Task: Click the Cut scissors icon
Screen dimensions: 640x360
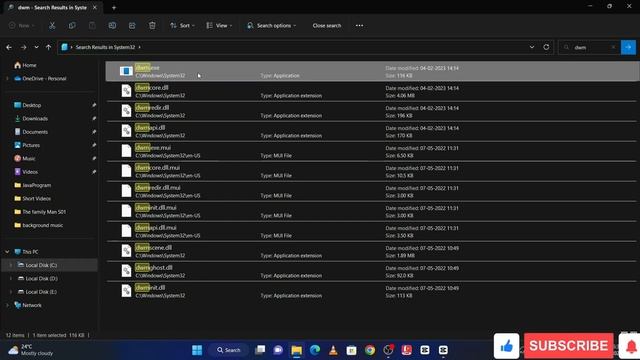Action: tap(52, 25)
